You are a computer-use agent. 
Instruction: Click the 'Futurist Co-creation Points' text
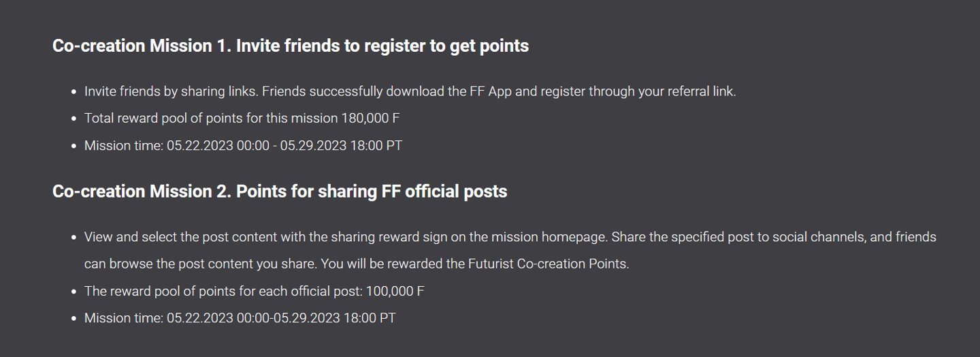point(549,264)
